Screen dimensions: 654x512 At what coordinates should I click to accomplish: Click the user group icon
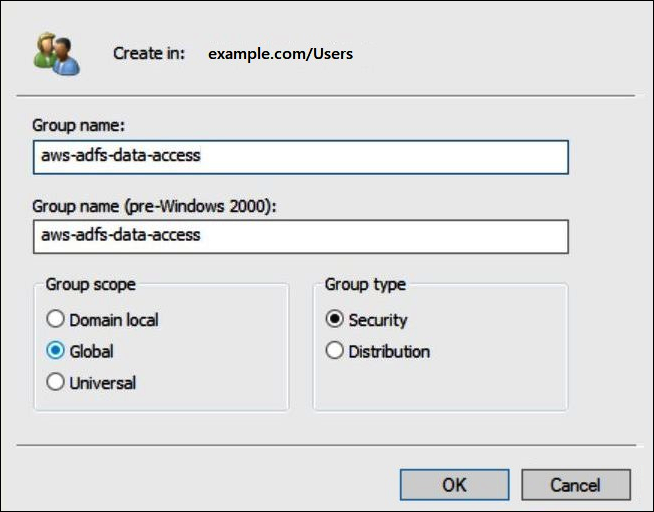click(x=56, y=53)
